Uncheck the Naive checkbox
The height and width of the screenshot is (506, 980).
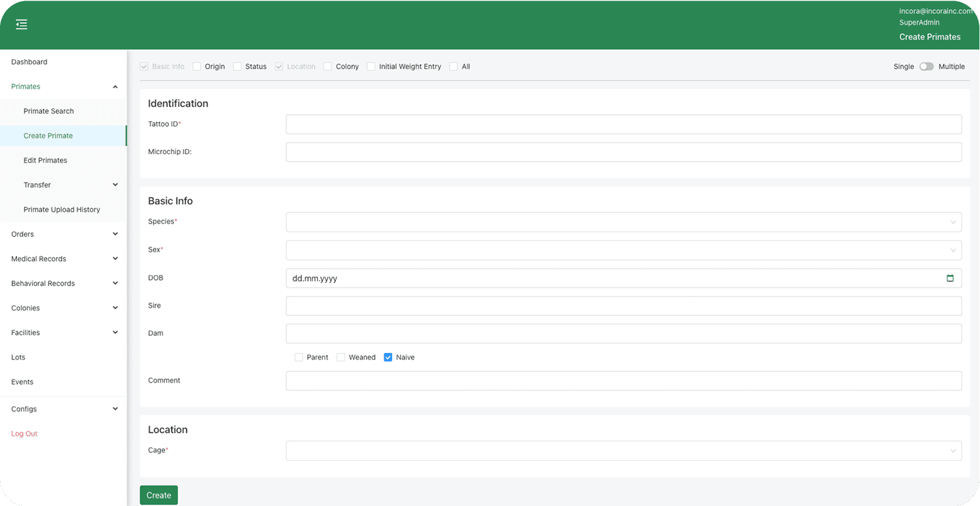(388, 358)
